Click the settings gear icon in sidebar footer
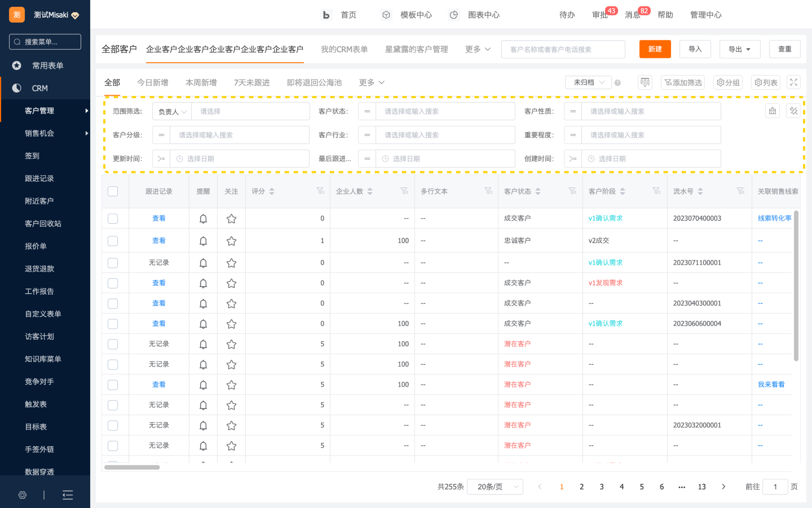The width and height of the screenshot is (812, 508). [23, 495]
